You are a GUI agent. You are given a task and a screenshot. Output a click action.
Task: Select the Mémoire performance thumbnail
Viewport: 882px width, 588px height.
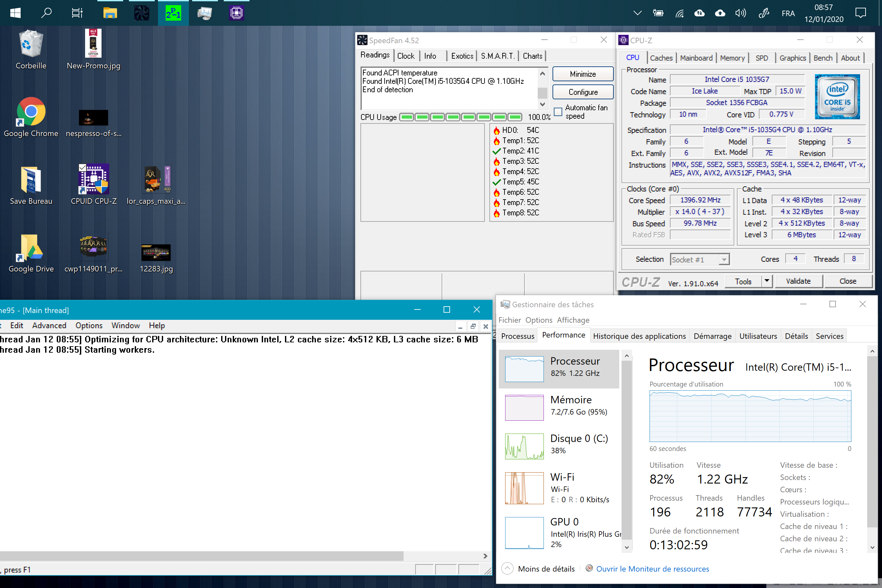524,407
